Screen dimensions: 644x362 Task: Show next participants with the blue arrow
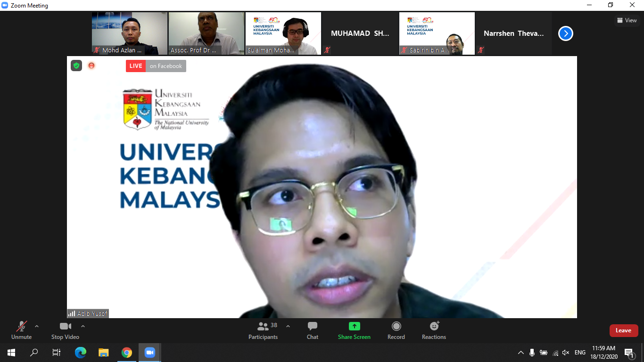pos(566,33)
